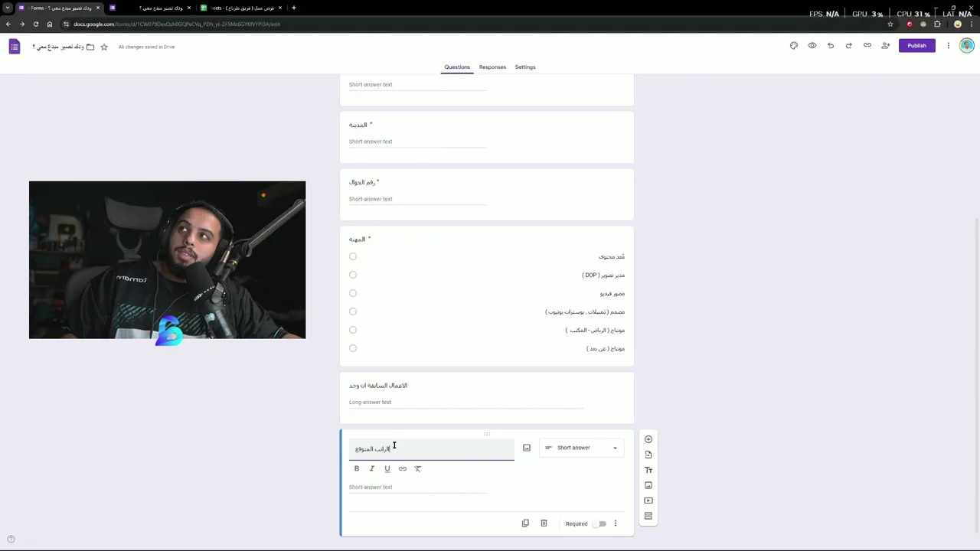Screen dimensions: 980x551
Task: Switch to the Responses tab
Action: tap(492, 67)
